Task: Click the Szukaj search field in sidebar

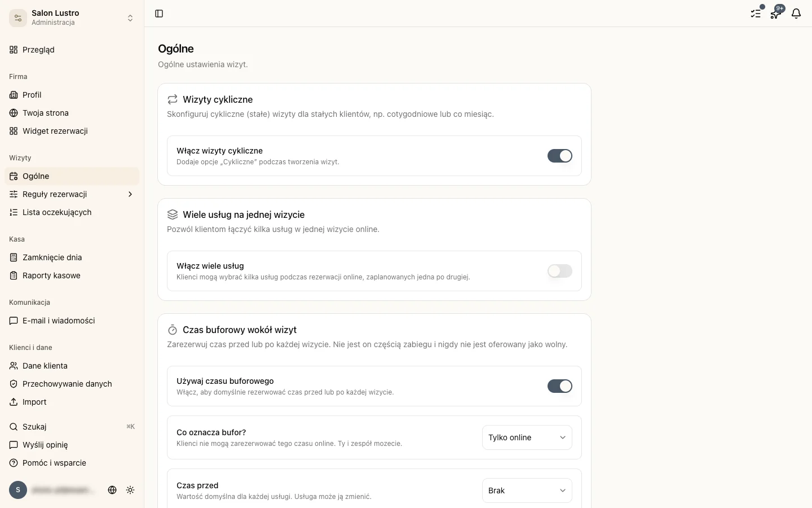Action: coord(72,427)
